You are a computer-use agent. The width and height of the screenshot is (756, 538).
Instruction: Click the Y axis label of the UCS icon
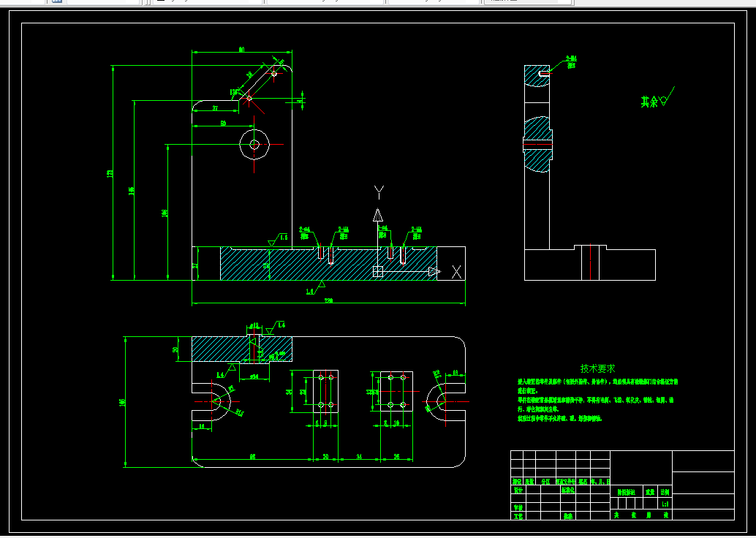click(x=379, y=192)
